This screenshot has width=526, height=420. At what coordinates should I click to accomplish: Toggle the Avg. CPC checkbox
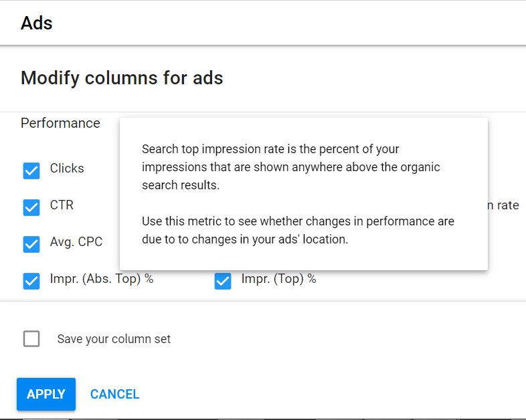31,244
